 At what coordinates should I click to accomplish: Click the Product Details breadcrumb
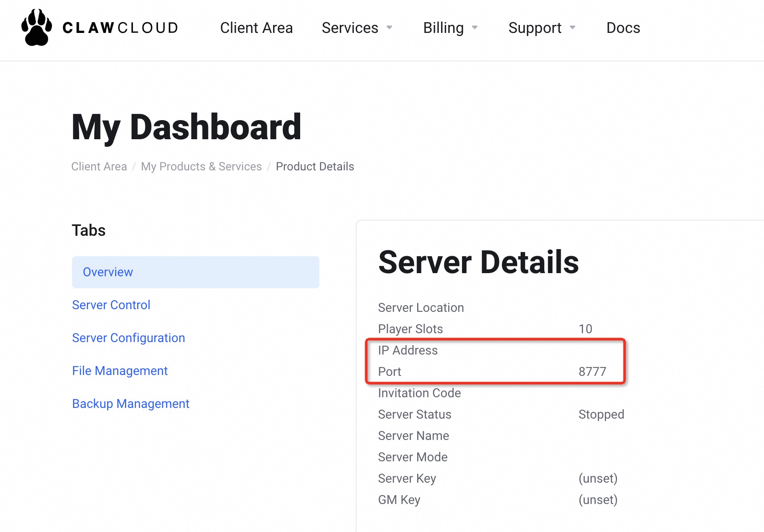pyautogui.click(x=315, y=166)
